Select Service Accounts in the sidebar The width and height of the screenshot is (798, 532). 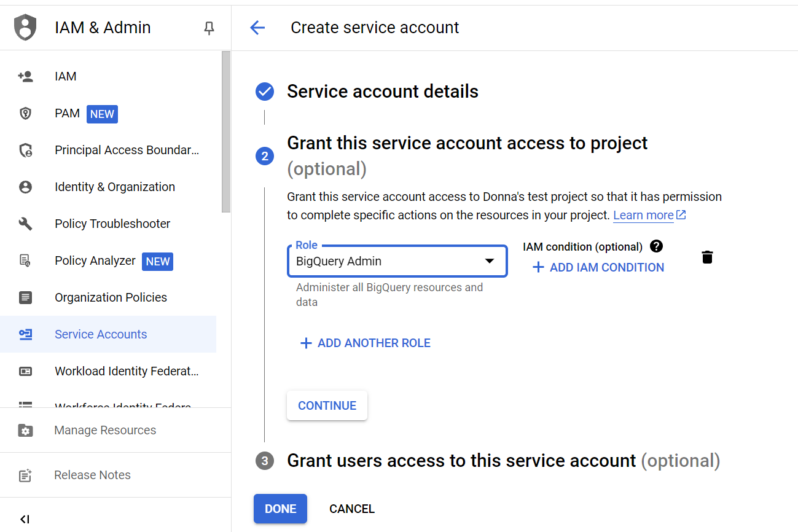pos(108,335)
